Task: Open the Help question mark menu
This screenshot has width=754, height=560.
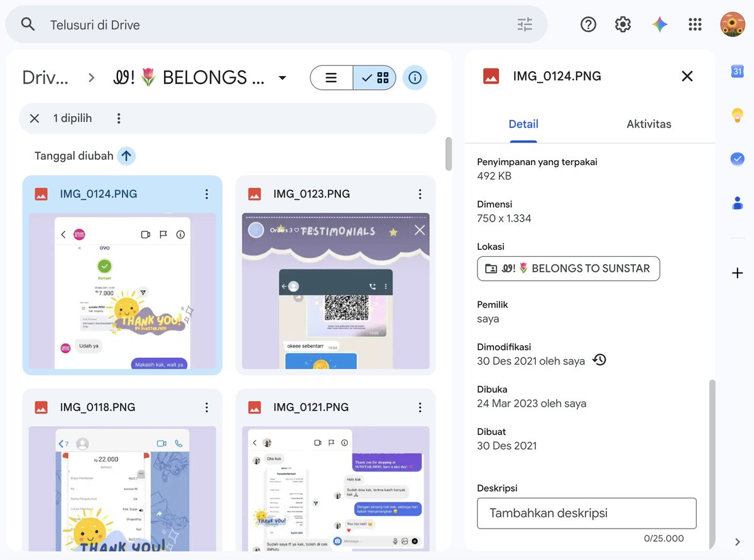Action: (588, 24)
